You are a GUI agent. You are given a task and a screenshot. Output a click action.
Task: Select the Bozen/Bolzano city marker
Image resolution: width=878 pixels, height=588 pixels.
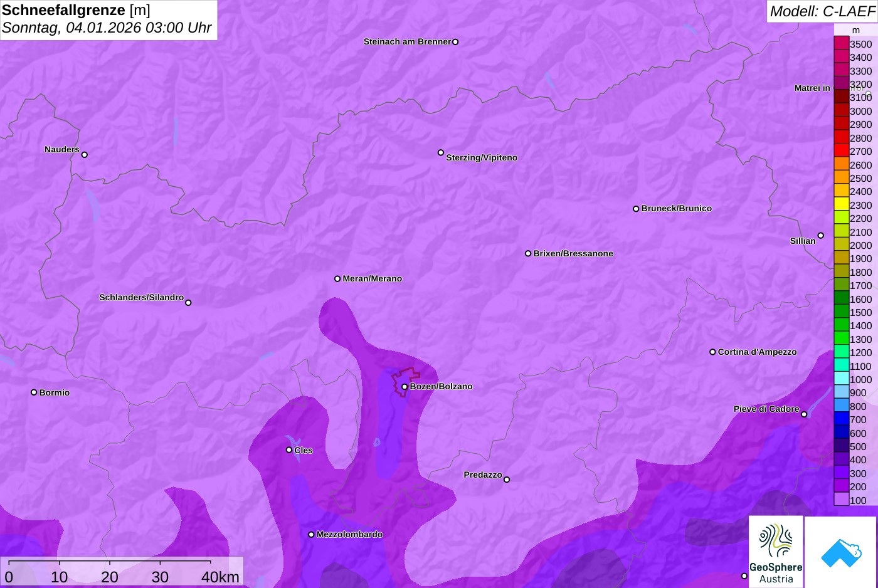(405, 387)
